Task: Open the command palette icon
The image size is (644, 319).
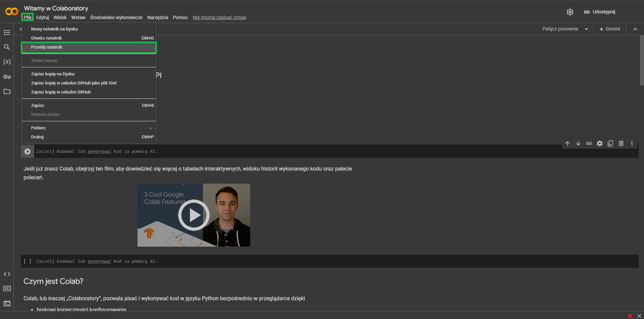Action: coord(7,289)
